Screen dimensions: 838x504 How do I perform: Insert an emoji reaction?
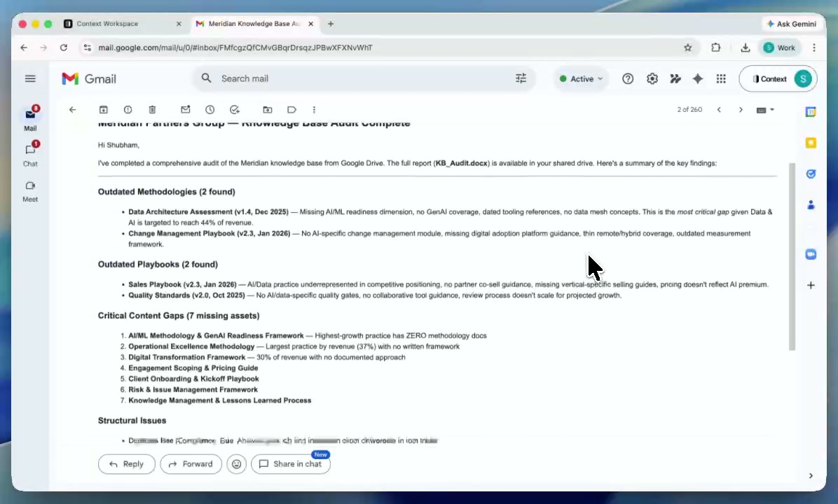pyautogui.click(x=236, y=464)
